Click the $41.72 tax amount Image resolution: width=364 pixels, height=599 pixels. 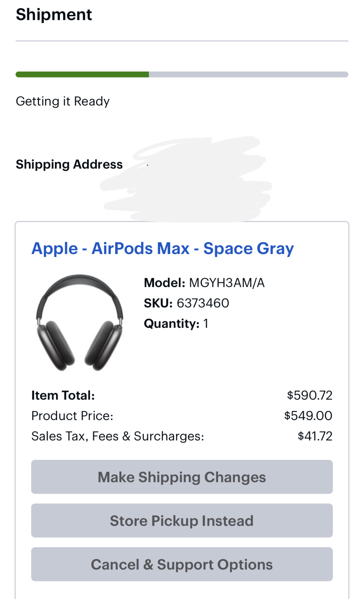[x=315, y=436]
